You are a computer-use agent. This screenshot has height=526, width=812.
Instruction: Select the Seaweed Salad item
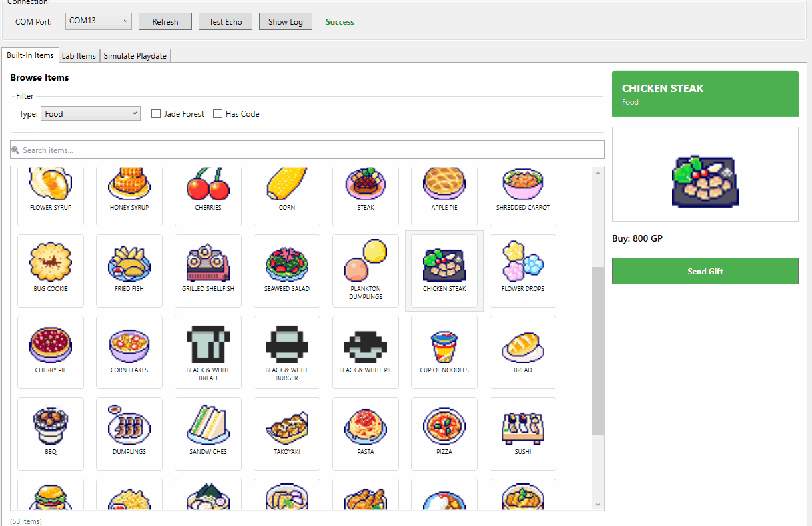(287, 270)
